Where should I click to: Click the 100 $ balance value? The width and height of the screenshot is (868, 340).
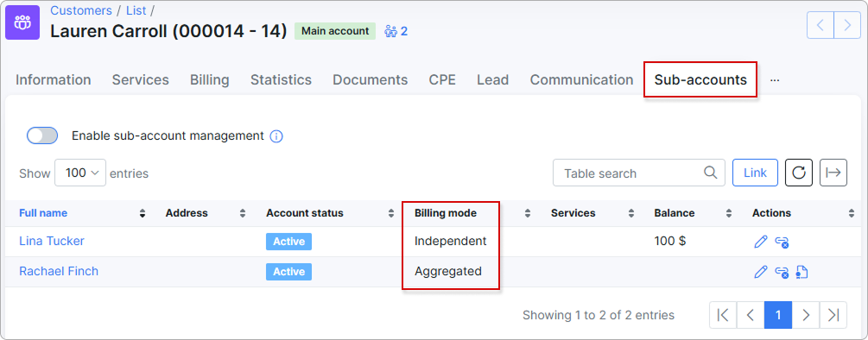tap(670, 241)
